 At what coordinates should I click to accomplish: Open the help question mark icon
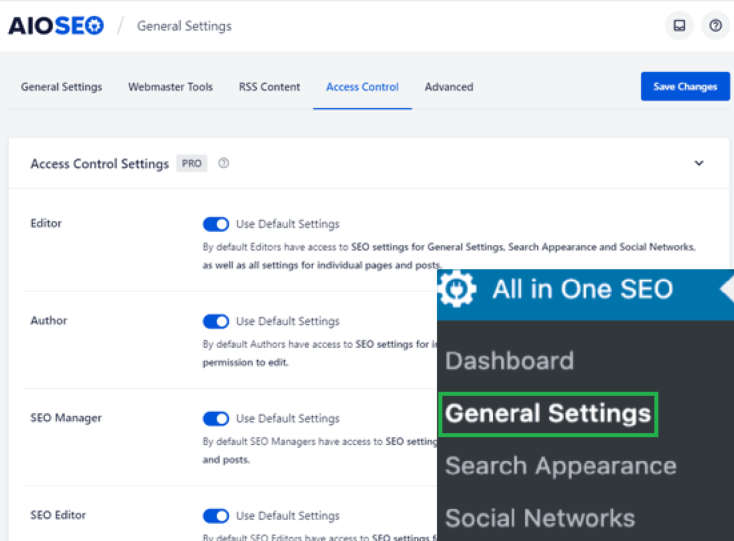[715, 26]
